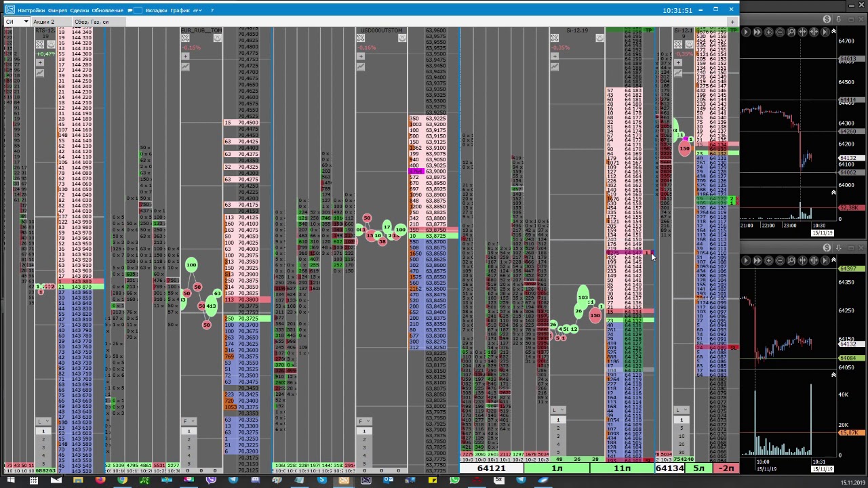This screenshot has width=868, height=488.
Task: Open help with the question mark icon
Action: pos(212,10)
